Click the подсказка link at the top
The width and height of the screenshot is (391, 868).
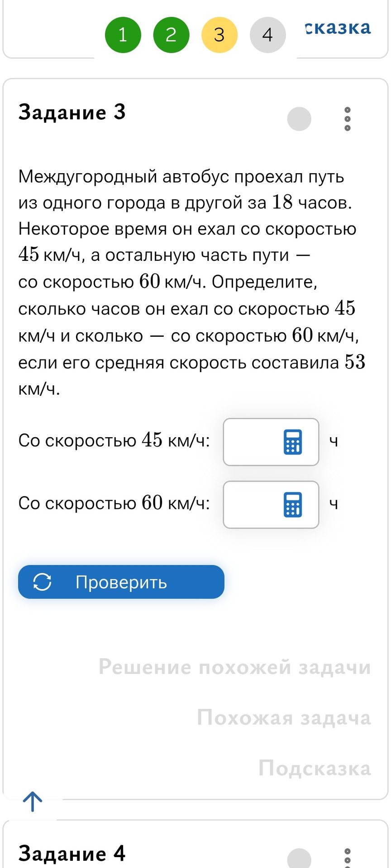coord(338,28)
